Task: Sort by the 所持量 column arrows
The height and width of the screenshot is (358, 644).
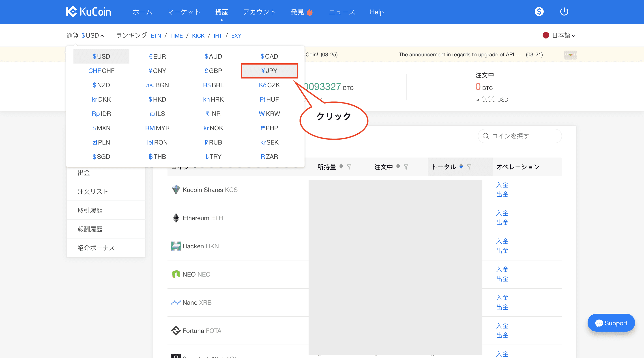Action: pos(341,166)
